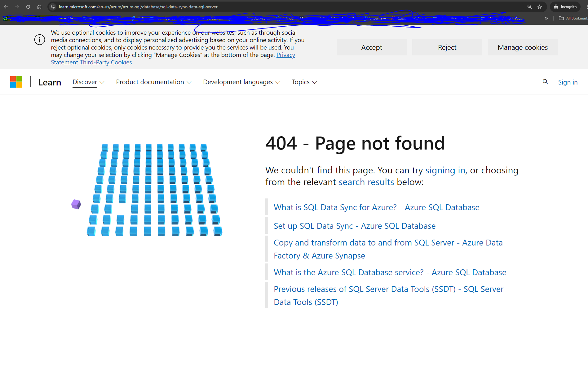Open Copy and transform data SQL Server result
This screenshot has width=588, height=391.
[388, 249]
